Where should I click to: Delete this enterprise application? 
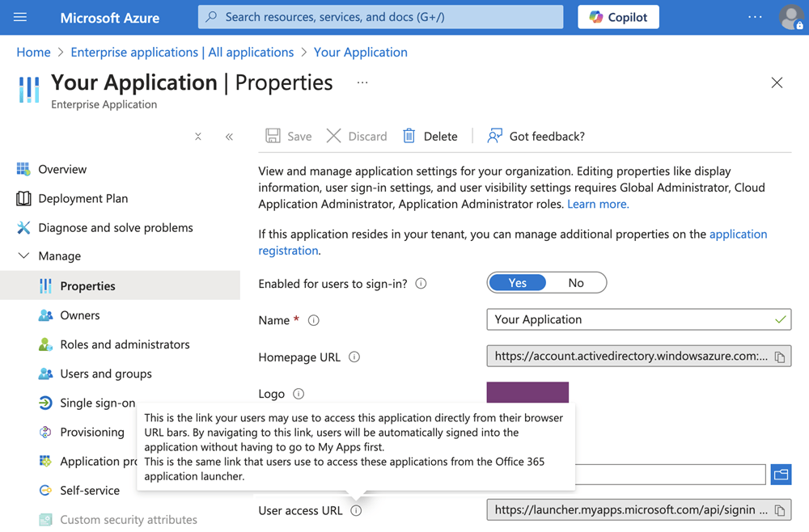[430, 136]
